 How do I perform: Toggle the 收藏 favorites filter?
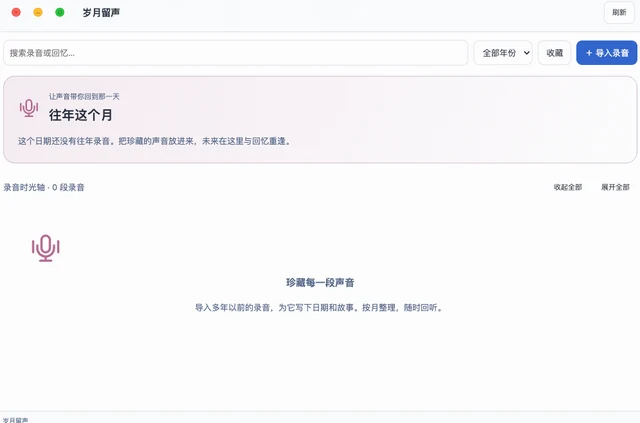554,53
